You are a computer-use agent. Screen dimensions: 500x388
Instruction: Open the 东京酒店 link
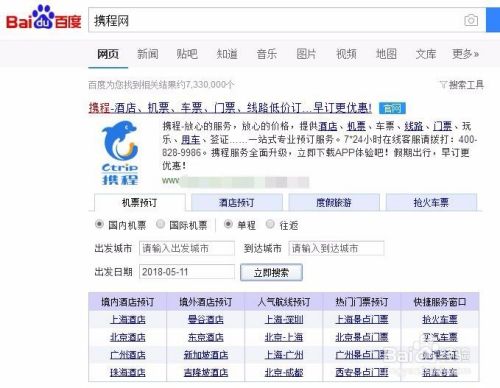[206, 337]
